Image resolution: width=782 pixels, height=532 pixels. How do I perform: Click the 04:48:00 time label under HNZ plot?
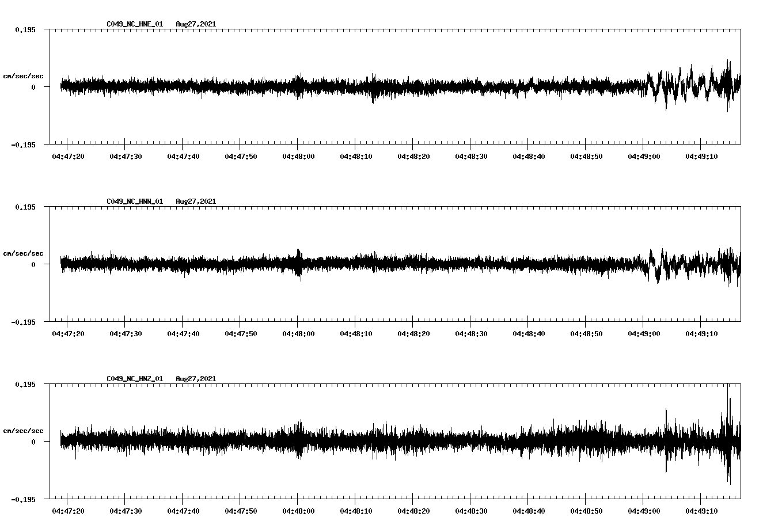click(x=298, y=511)
